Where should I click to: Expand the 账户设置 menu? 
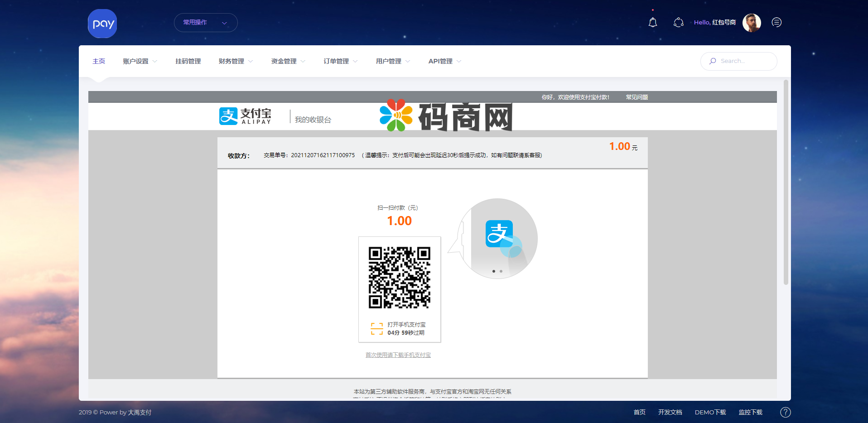click(x=140, y=61)
